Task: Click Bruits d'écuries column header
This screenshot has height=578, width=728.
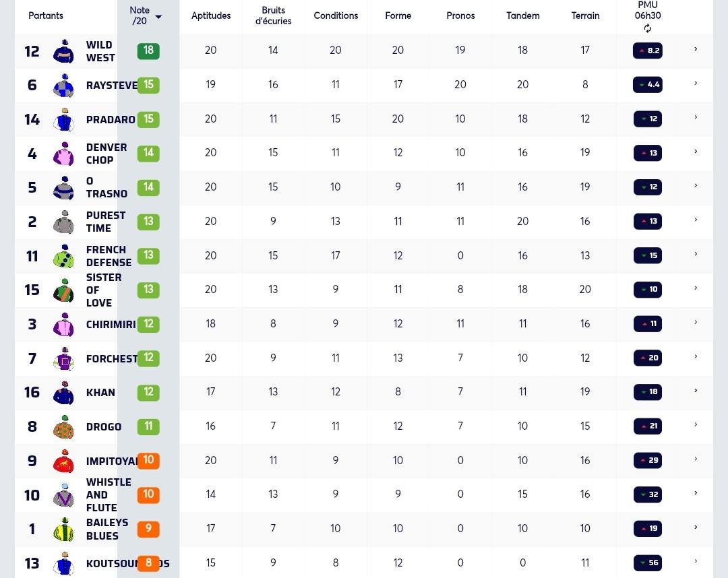Action: pyautogui.click(x=273, y=15)
